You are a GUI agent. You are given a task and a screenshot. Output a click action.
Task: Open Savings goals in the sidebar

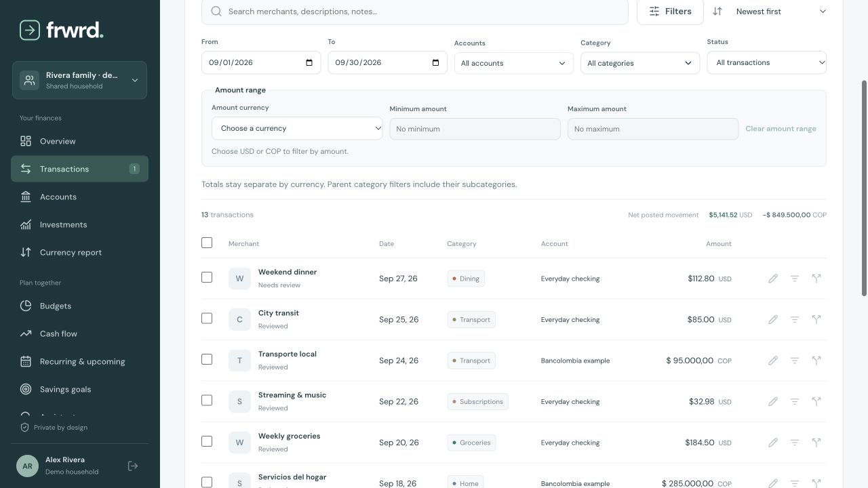[79, 389]
